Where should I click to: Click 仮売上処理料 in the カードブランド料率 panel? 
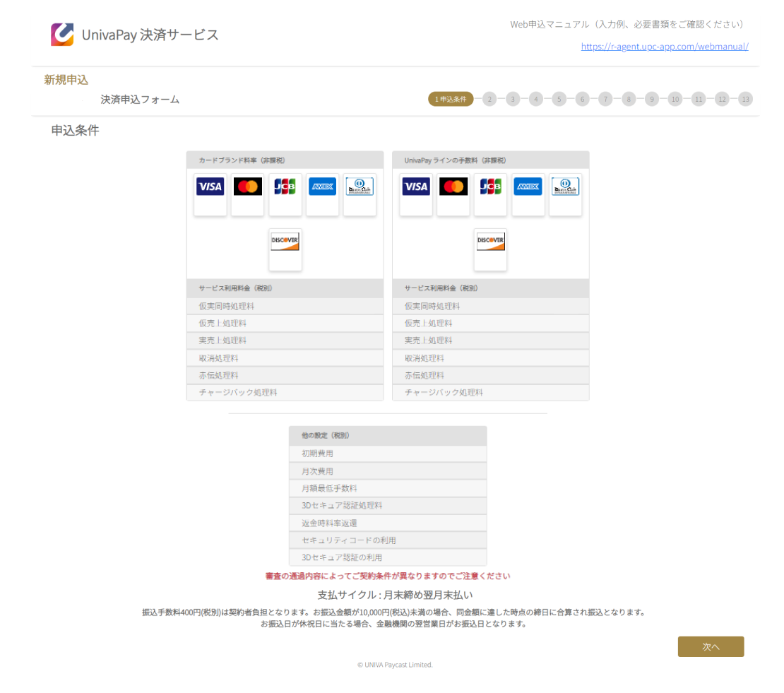pos(285,324)
